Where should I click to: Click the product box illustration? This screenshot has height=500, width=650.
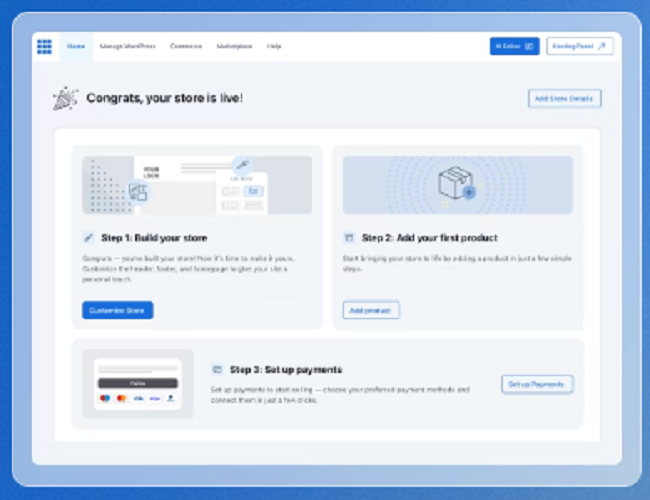click(458, 185)
